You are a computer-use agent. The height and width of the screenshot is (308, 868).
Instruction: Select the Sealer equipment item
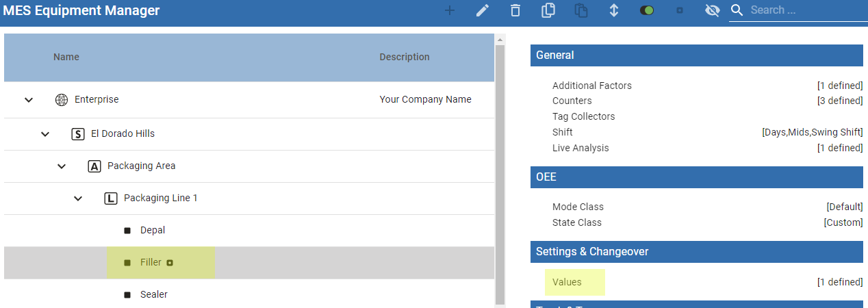(x=153, y=294)
